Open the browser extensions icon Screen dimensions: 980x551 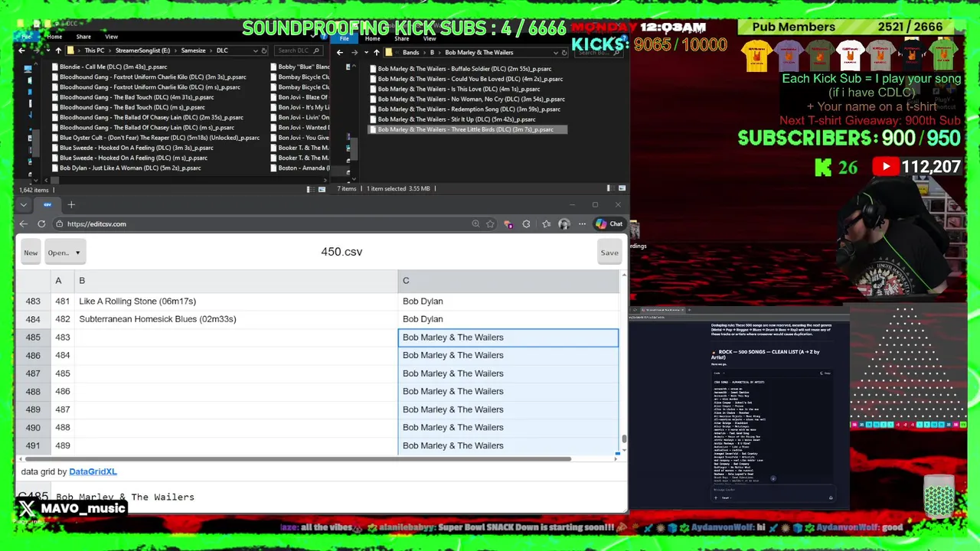click(x=526, y=224)
